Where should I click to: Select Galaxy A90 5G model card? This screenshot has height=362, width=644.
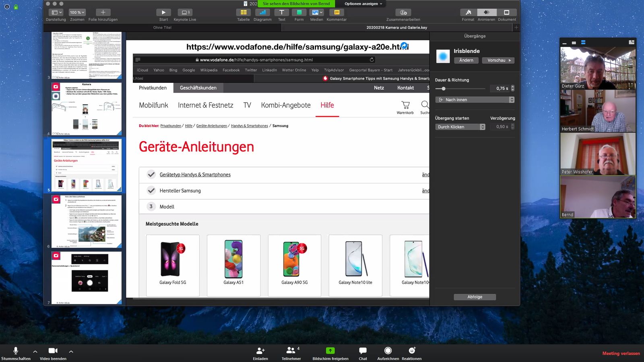(295, 265)
